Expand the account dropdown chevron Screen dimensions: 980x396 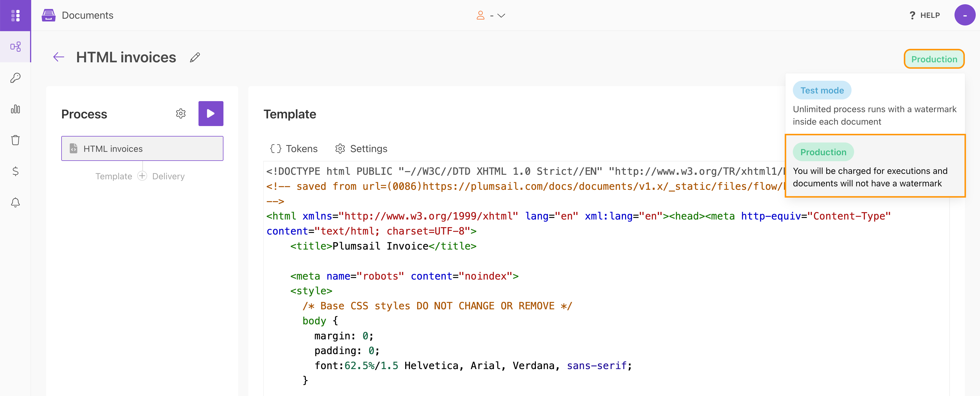coord(501,16)
